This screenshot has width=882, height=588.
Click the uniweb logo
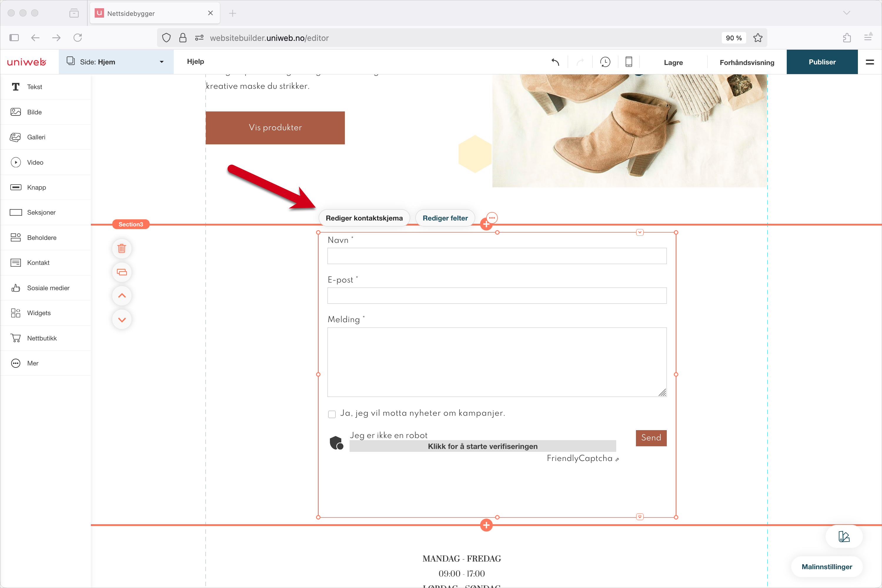tap(27, 62)
